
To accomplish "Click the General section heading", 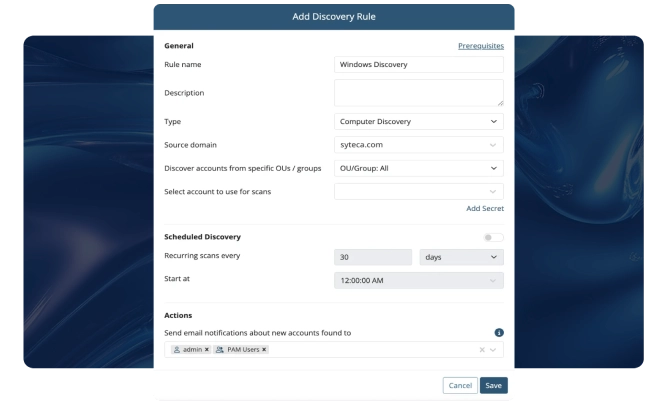I will (179, 46).
